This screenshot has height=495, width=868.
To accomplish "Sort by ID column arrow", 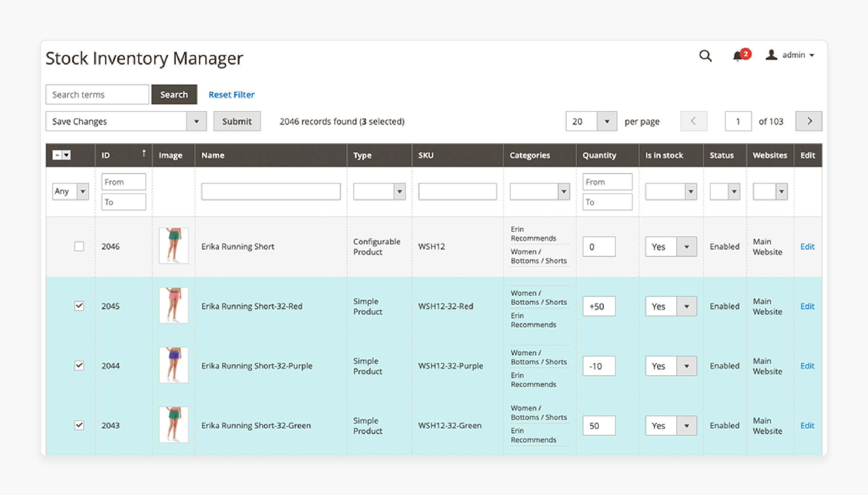I will click(144, 153).
